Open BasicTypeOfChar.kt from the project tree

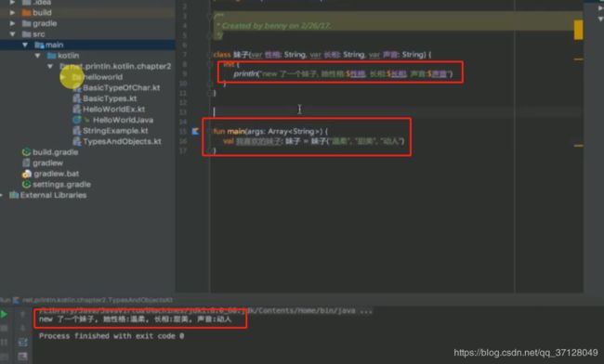coord(122,87)
